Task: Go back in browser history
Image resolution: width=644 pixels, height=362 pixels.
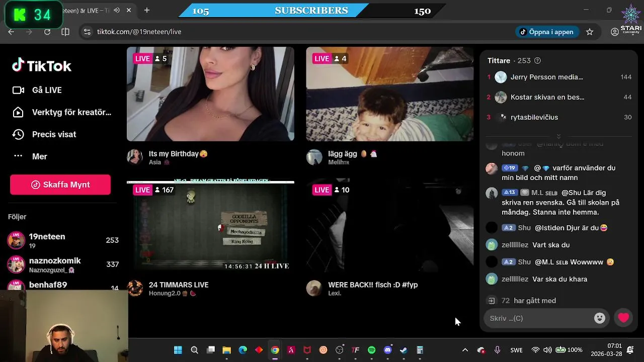Action: [x=11, y=32]
